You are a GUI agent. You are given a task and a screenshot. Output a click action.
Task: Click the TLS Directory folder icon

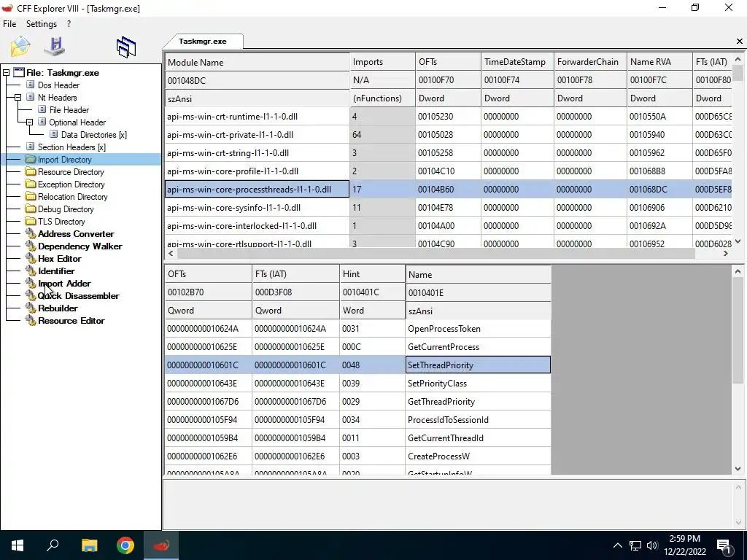coord(31,221)
